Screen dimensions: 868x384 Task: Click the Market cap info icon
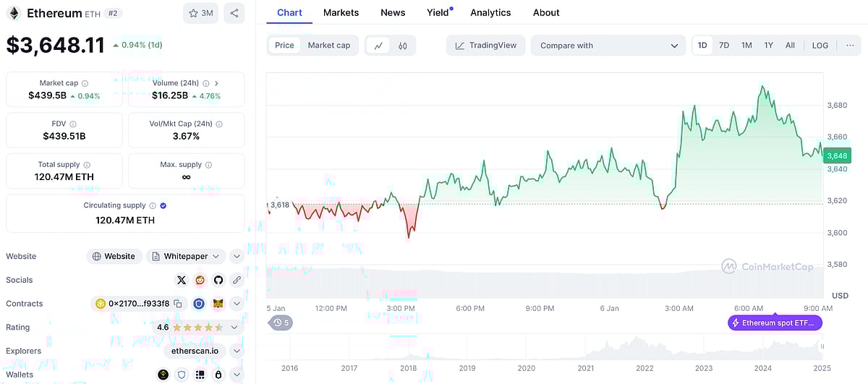(x=85, y=84)
